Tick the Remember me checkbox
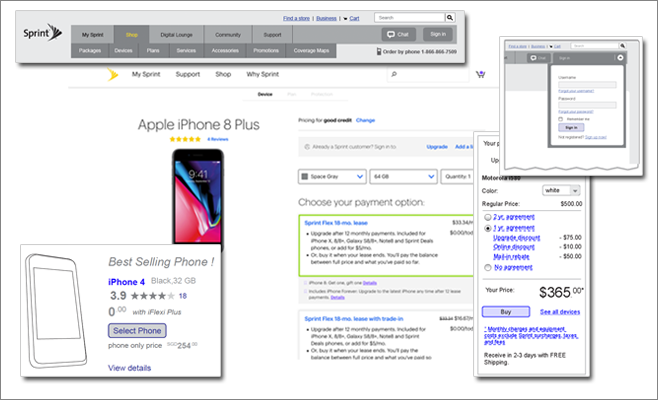Viewport: 658px width, 400px height. (x=561, y=118)
